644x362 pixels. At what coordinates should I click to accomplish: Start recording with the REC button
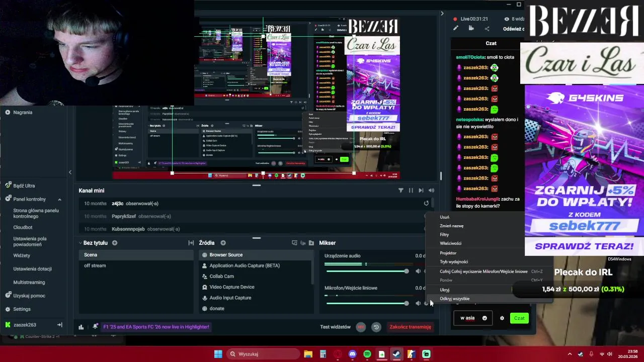[361, 327]
